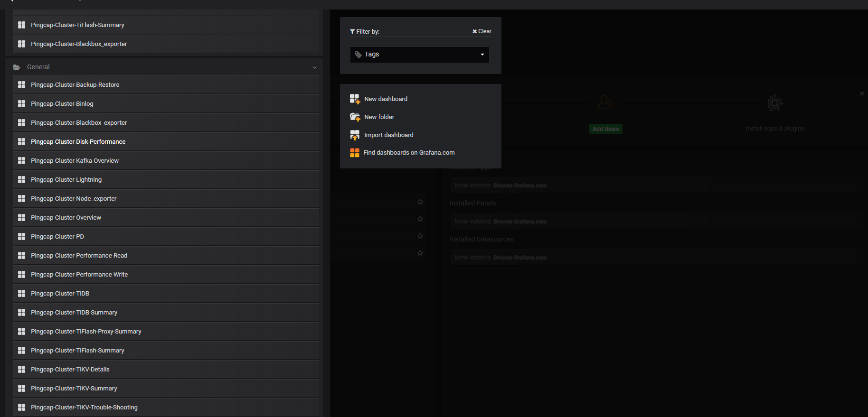Open the Pingcap-Cluster-TiDB dashboard
868x417 pixels.
click(x=166, y=294)
